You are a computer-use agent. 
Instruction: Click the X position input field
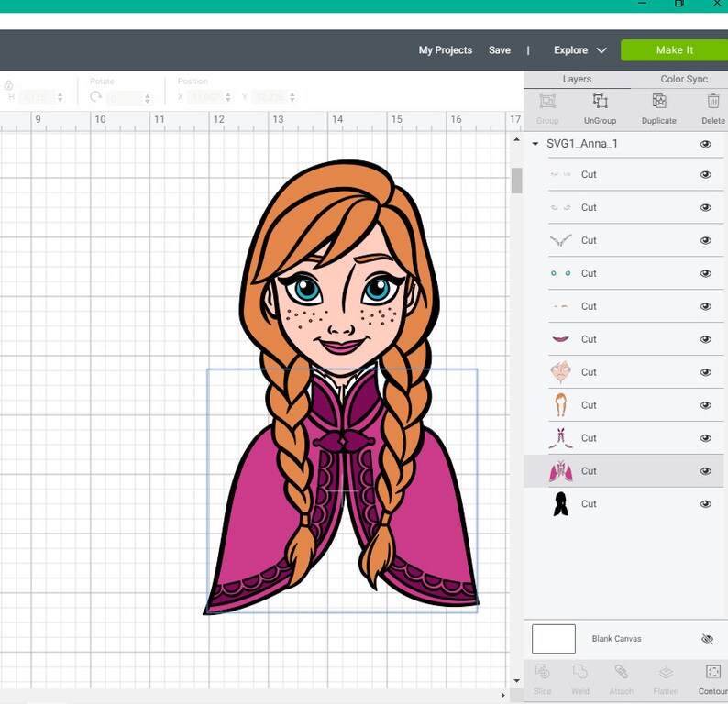[207, 97]
